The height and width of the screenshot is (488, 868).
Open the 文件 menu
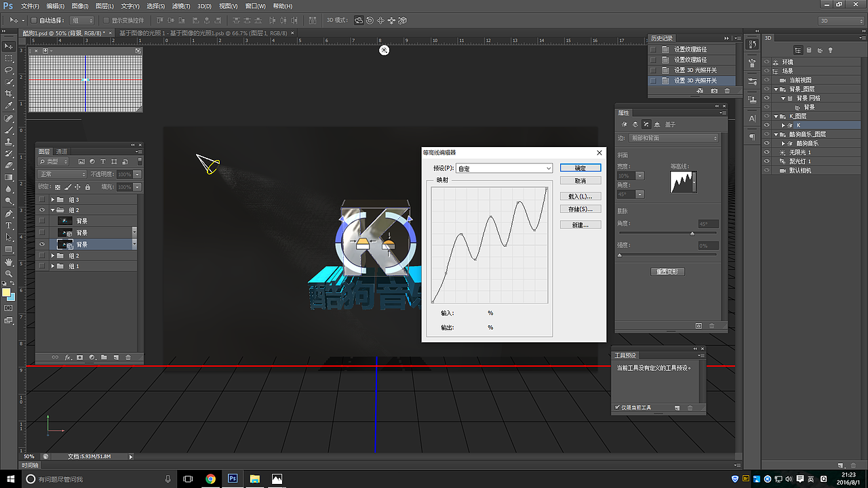(30, 6)
